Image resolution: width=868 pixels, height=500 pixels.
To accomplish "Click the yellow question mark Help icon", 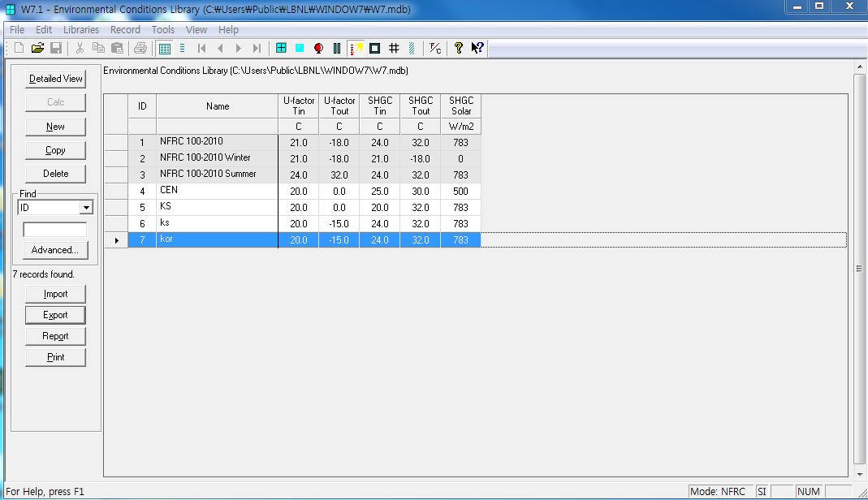I will (459, 49).
